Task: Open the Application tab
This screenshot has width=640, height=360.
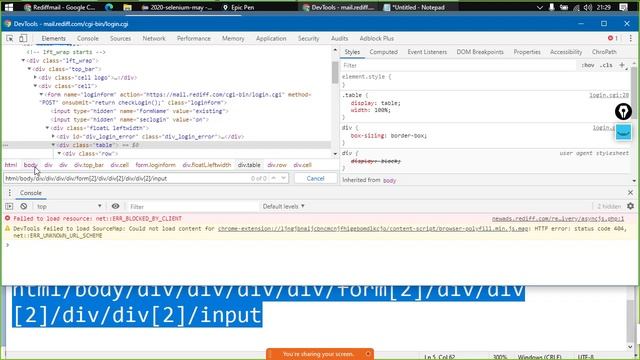Action: (271, 38)
